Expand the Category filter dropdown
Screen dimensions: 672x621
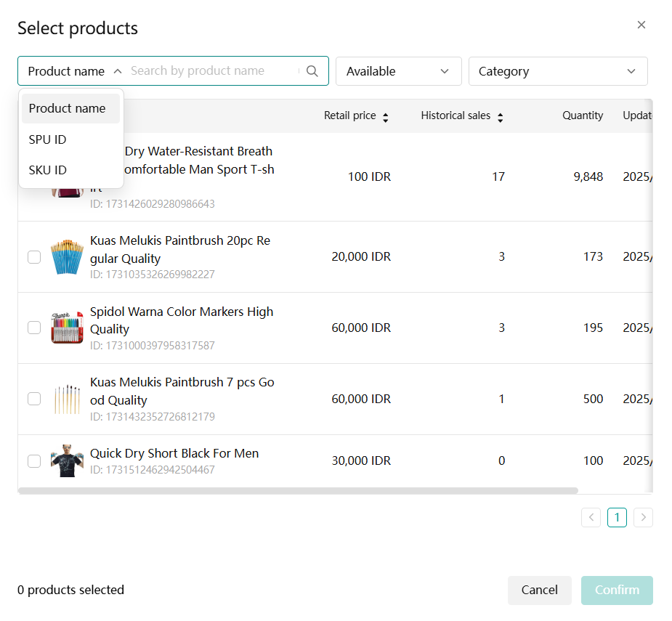click(x=557, y=71)
